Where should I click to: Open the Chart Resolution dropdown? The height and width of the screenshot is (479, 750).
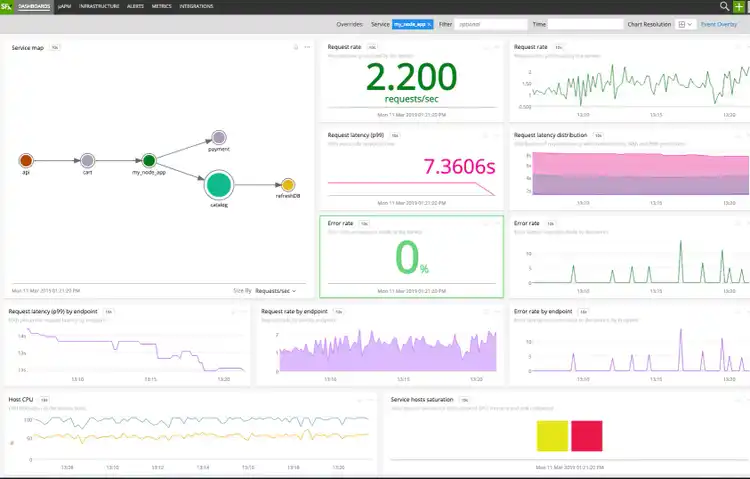click(685, 23)
